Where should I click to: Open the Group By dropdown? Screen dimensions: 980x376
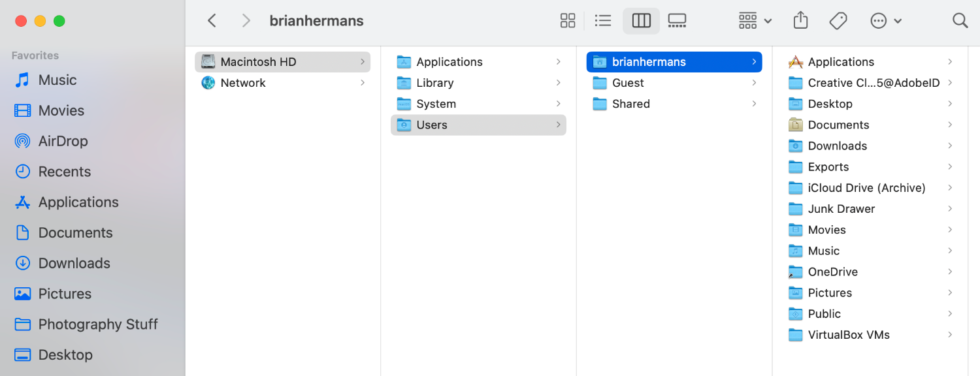pos(755,21)
